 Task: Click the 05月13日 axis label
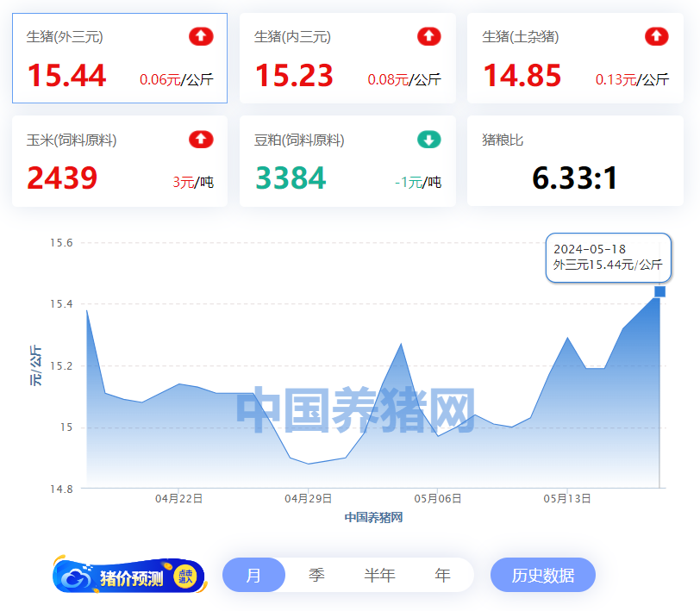pyautogui.click(x=567, y=498)
